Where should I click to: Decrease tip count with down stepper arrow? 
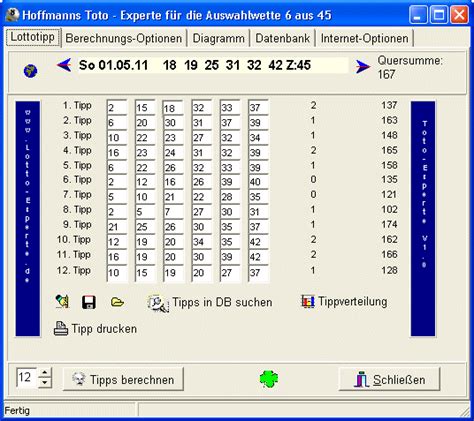[x=45, y=383]
